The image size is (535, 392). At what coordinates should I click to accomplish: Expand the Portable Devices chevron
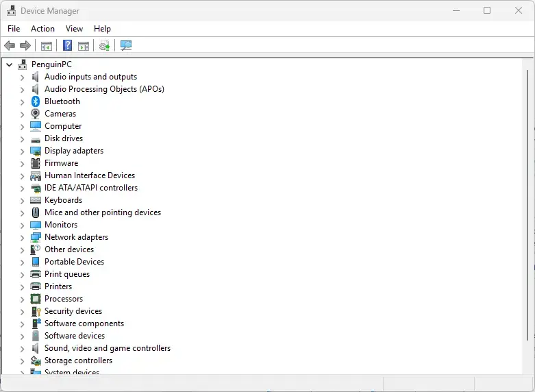(22, 262)
